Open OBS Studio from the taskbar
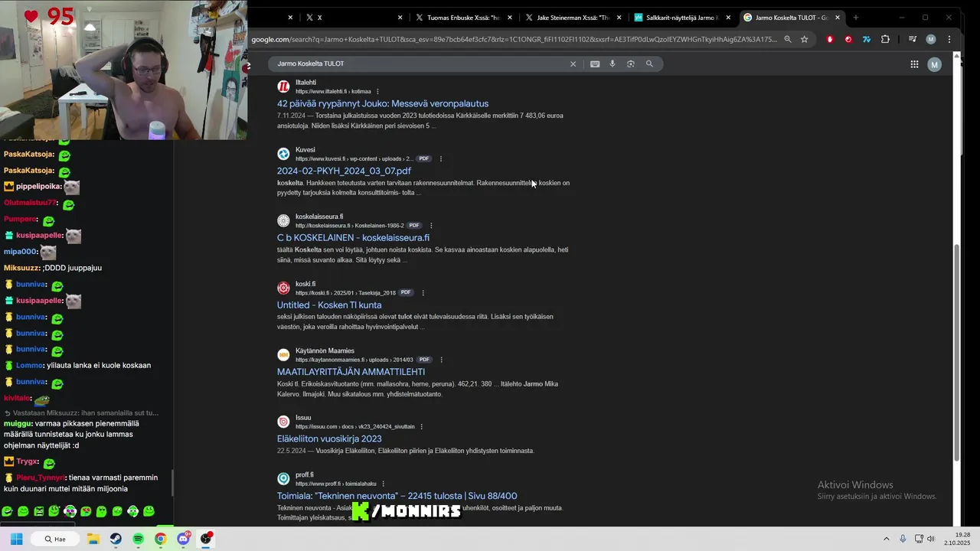Image resolution: width=980 pixels, height=551 pixels. click(205, 539)
